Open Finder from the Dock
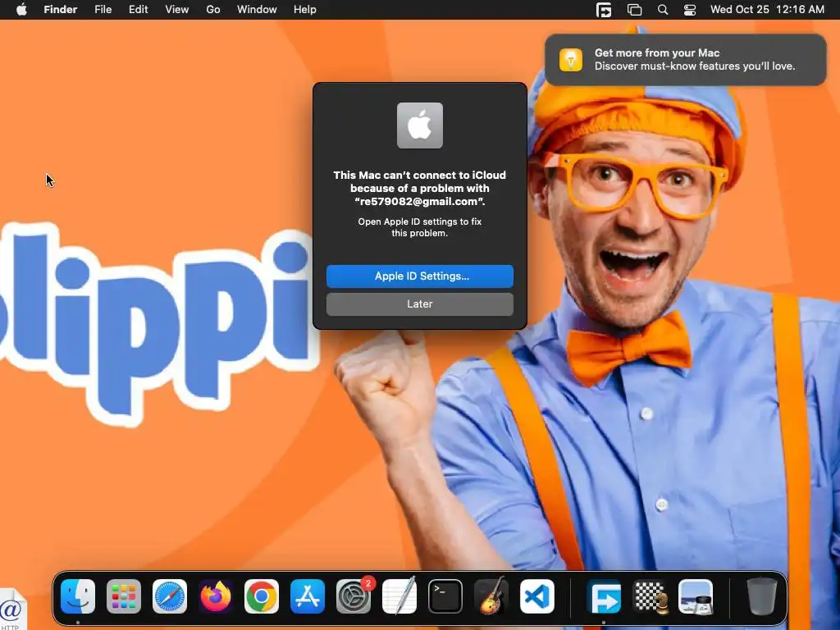The image size is (840, 630). (78, 596)
